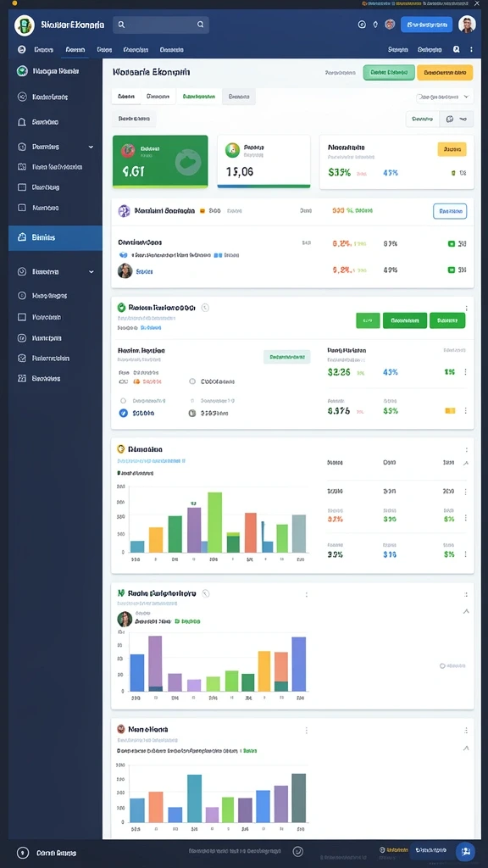
Task: Collapse the first bar chart card with the caret
Action: point(466,463)
